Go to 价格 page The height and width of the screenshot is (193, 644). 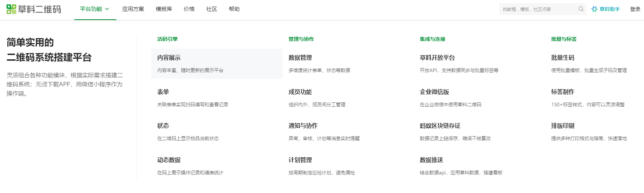point(189,9)
